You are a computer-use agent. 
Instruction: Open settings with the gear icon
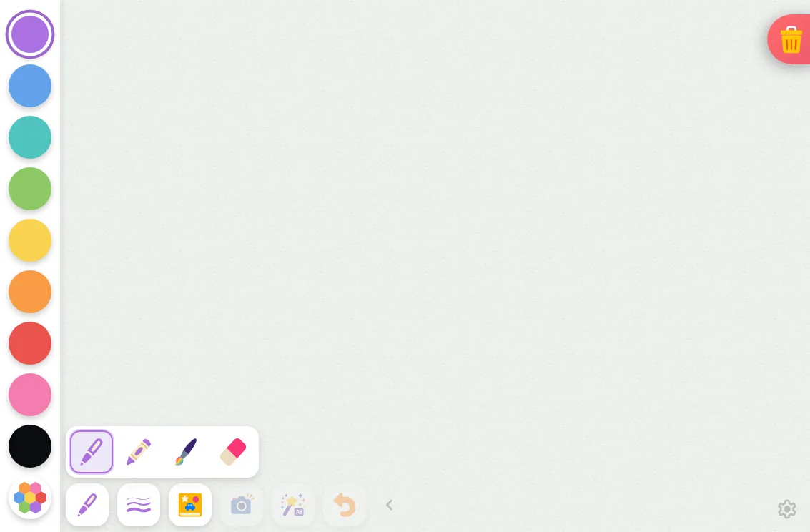pyautogui.click(x=786, y=508)
